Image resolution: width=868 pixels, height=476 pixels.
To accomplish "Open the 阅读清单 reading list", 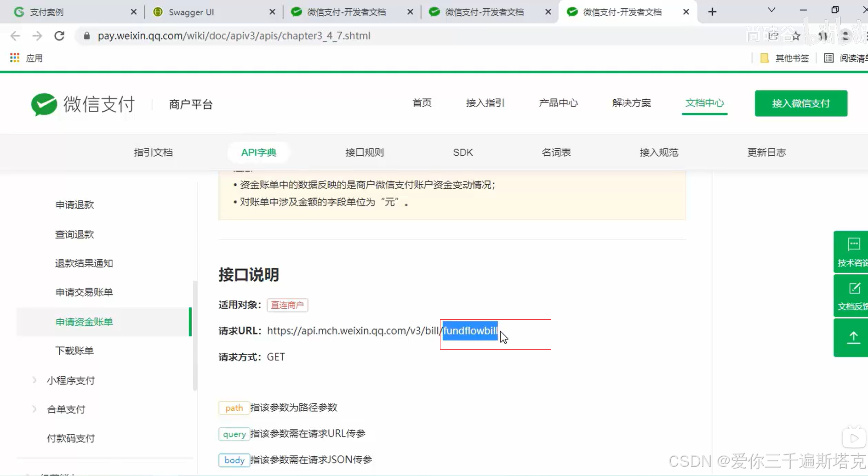I will 846,58.
